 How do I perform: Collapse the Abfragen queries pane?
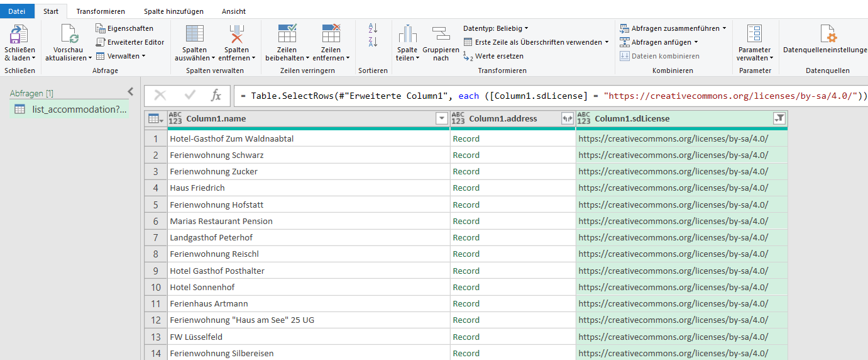(x=131, y=92)
